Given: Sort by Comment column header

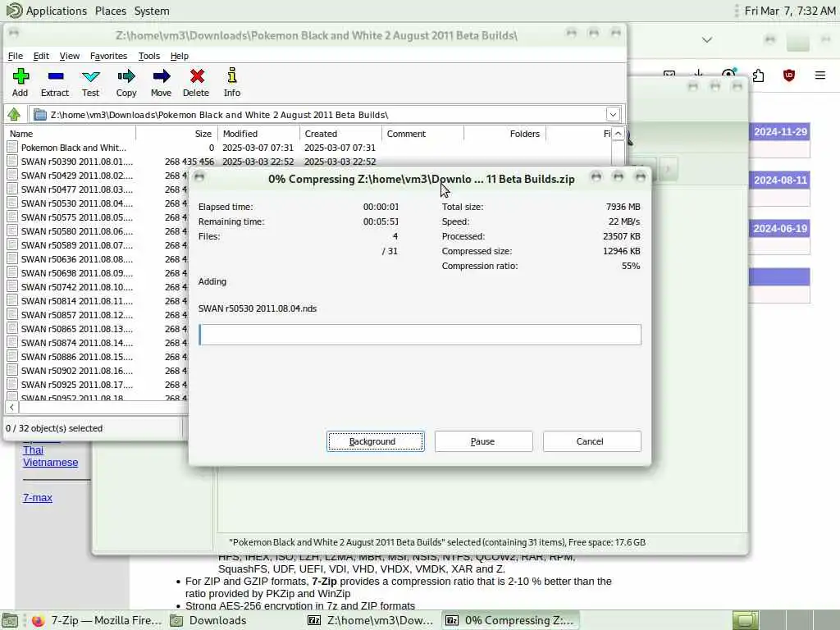Looking at the screenshot, I should click(422, 134).
